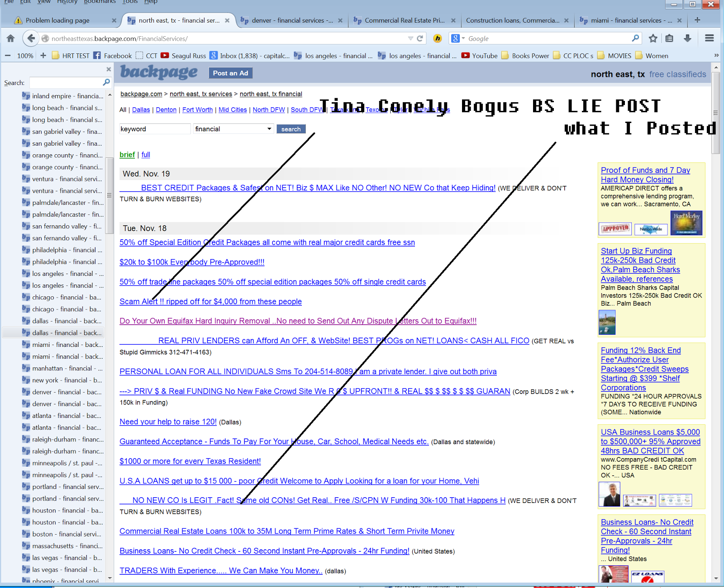The width and height of the screenshot is (724, 588).
Task: Show the bookmarks list icon
Action: 670,38
